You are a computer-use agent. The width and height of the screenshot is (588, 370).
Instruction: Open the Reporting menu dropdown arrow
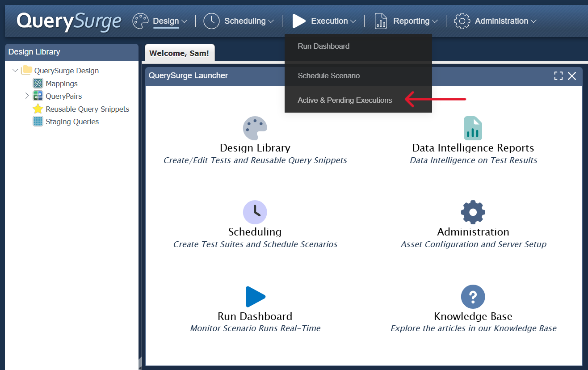click(435, 21)
